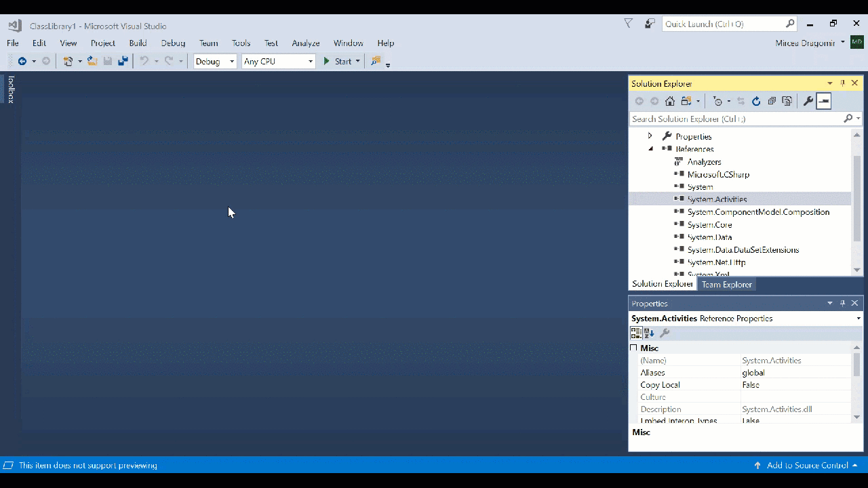Select the Solution Explorer tab
This screenshot has width=868, height=488.
click(x=663, y=284)
